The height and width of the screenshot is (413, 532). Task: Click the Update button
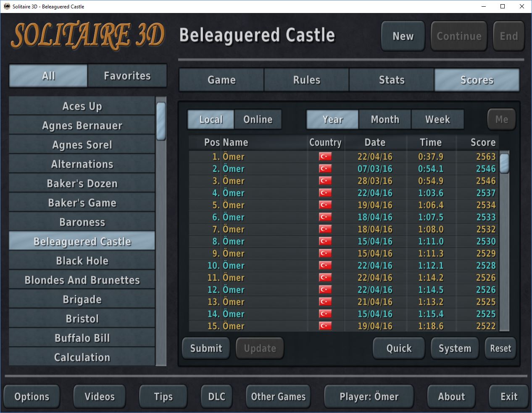[x=260, y=348]
